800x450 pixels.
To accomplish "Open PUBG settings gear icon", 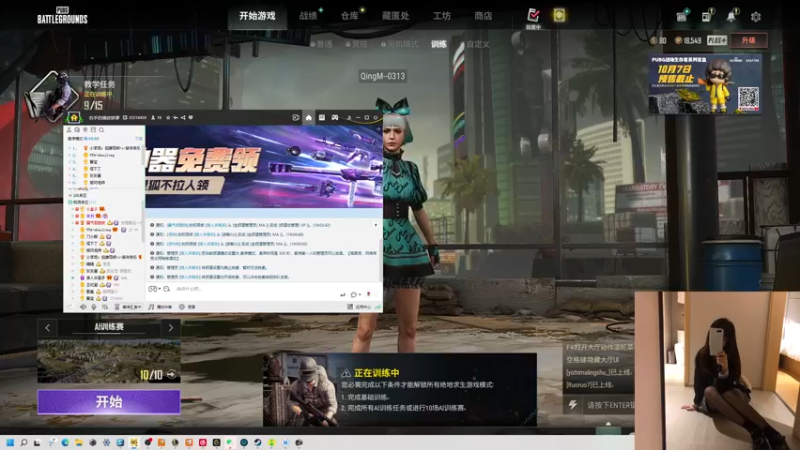I will coord(756,17).
